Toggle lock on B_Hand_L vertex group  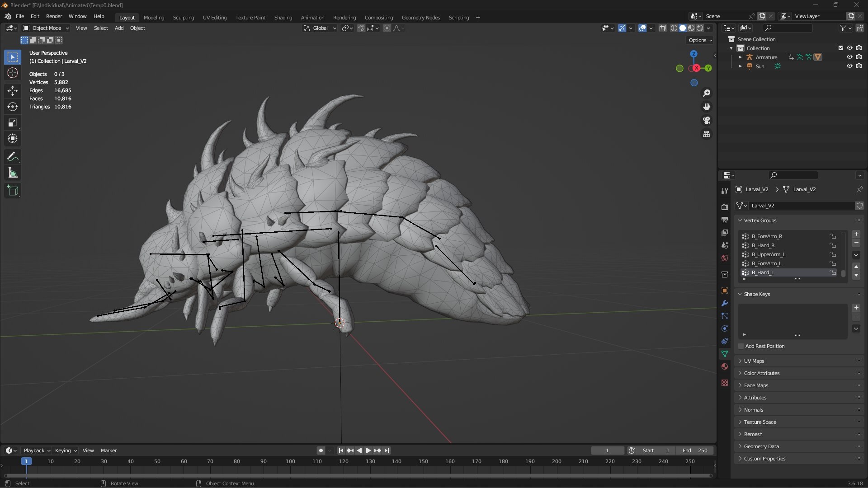832,272
